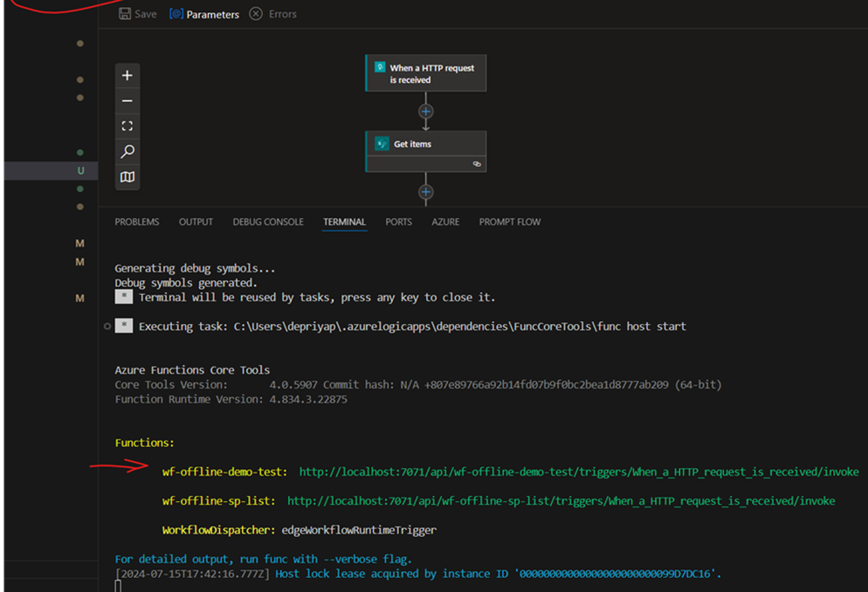The width and height of the screenshot is (868, 592).
Task: Switch to the PROBLEMS tab
Action: click(x=137, y=222)
